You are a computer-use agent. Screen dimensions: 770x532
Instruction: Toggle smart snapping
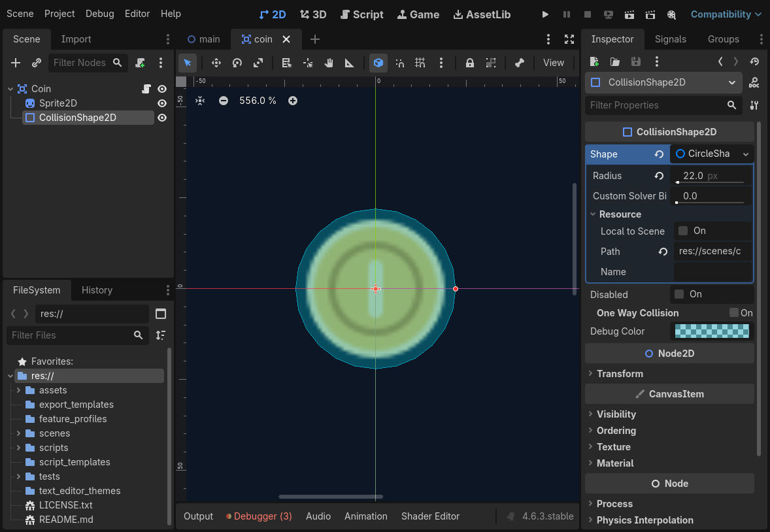400,63
